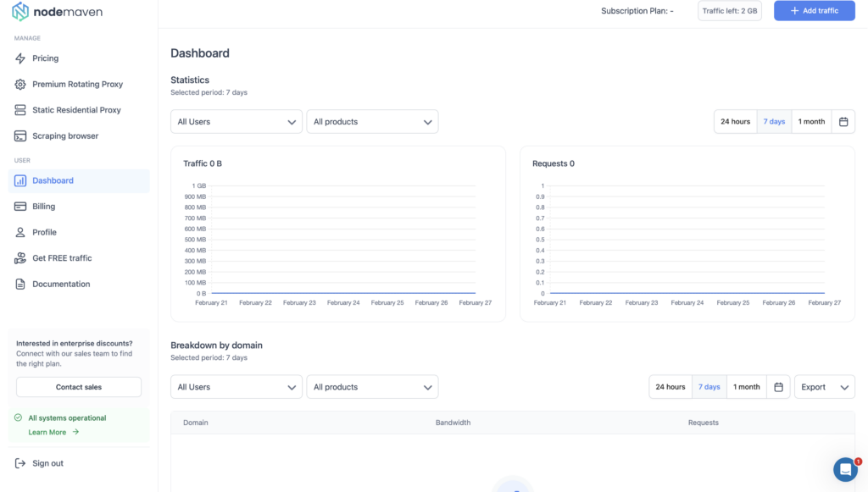The height and width of the screenshot is (492, 868).
Task: Click the plus icon in Add traffic
Action: tap(794, 10)
